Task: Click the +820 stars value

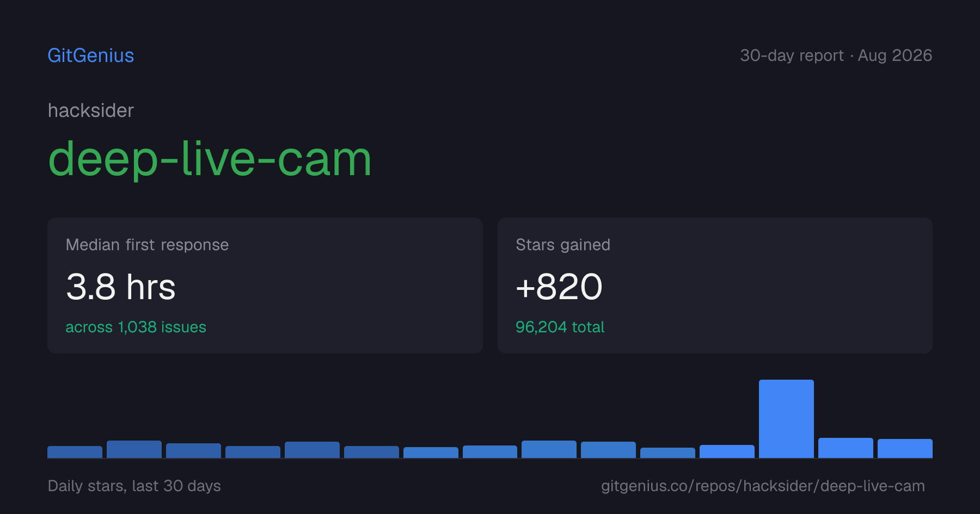Action: coord(559,287)
